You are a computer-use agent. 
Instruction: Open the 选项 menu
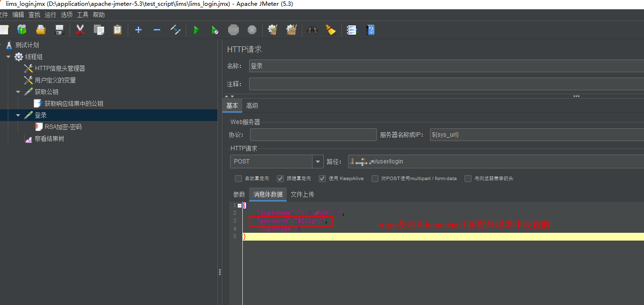(x=67, y=15)
